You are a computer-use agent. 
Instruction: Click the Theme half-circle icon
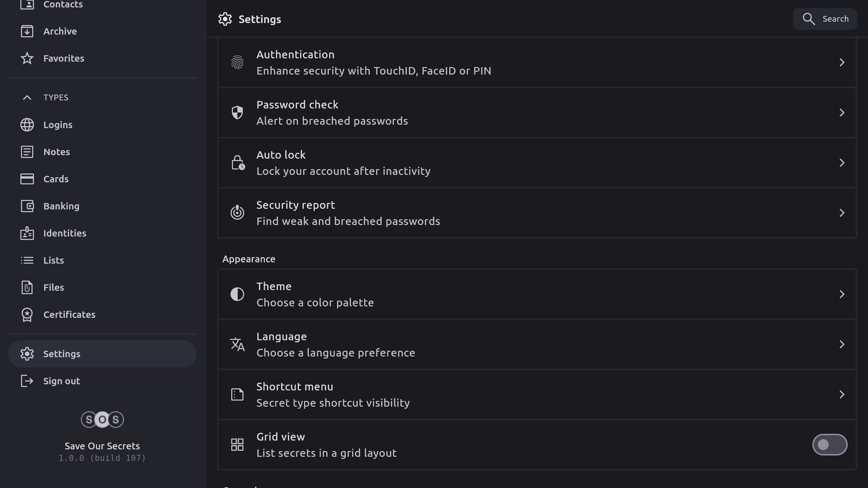pyautogui.click(x=237, y=294)
